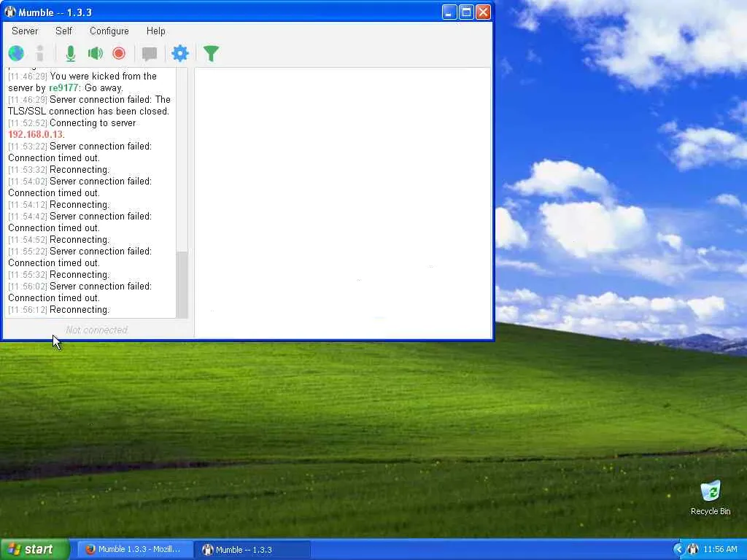Open the Self menu
Screen dimensions: 747x560
click(63, 31)
